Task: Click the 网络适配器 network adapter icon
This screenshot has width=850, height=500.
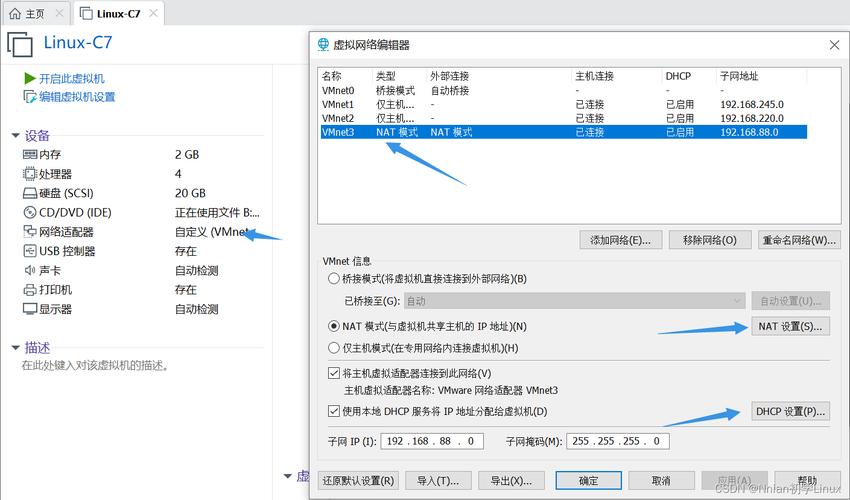Action: [30, 232]
